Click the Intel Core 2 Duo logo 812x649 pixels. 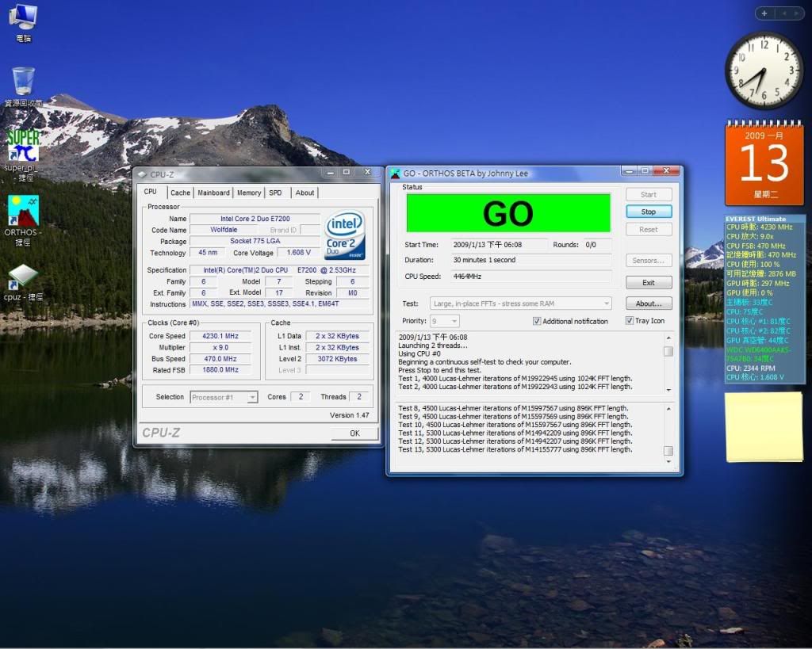click(x=345, y=235)
